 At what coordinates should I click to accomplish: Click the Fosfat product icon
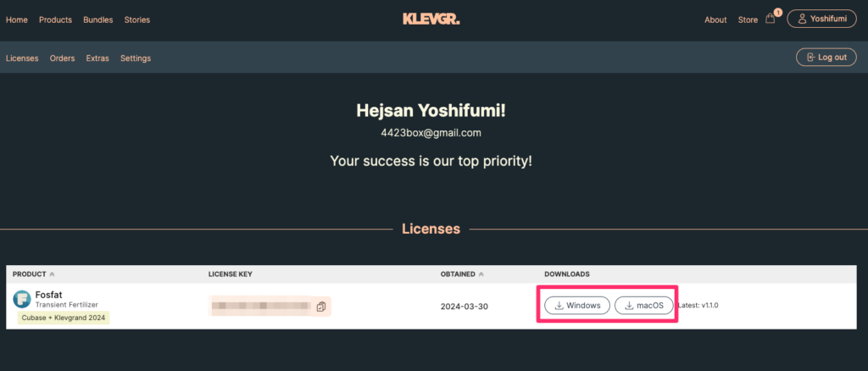coord(23,298)
